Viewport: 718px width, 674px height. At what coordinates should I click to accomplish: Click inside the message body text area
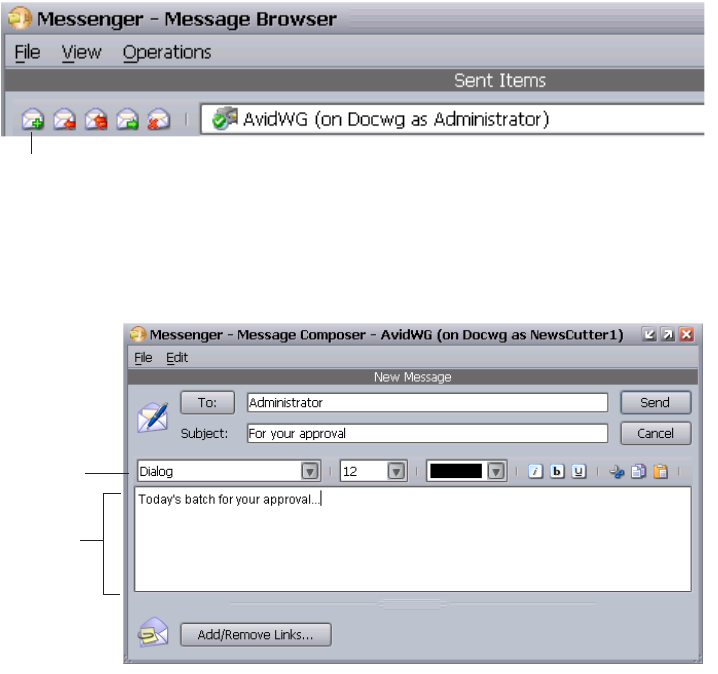pos(413,539)
